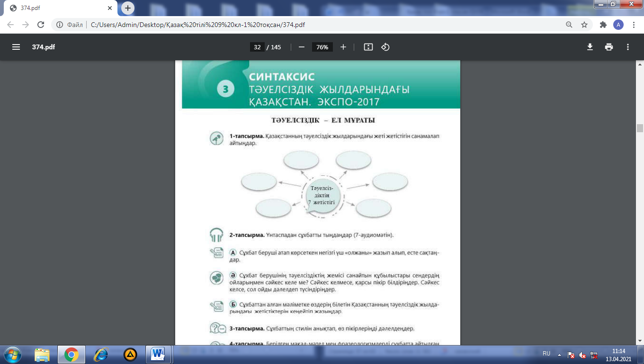Show hidden tray icons arrow
Image resolution: width=644 pixels, height=364 pixels.
pyautogui.click(x=560, y=354)
